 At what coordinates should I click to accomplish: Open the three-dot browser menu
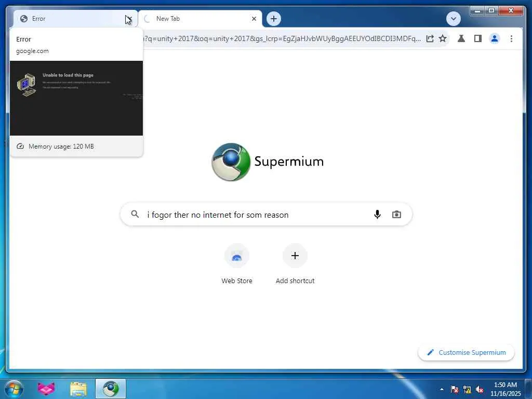point(511,38)
